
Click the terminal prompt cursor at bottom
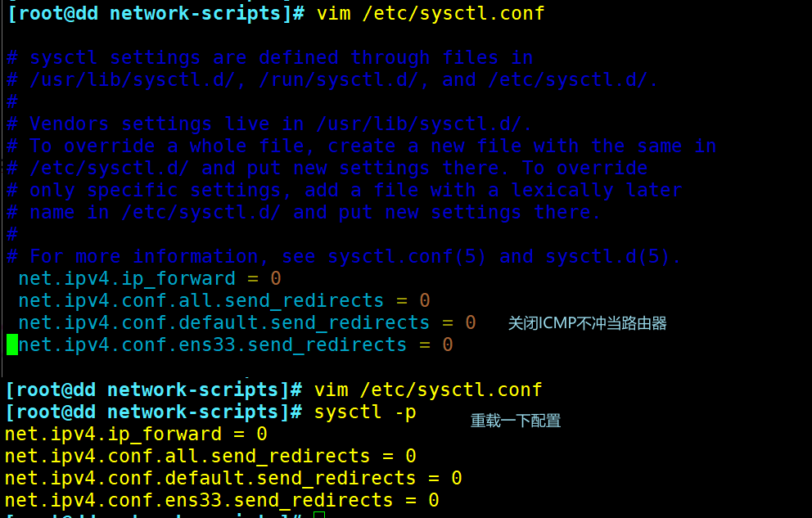[319, 515]
